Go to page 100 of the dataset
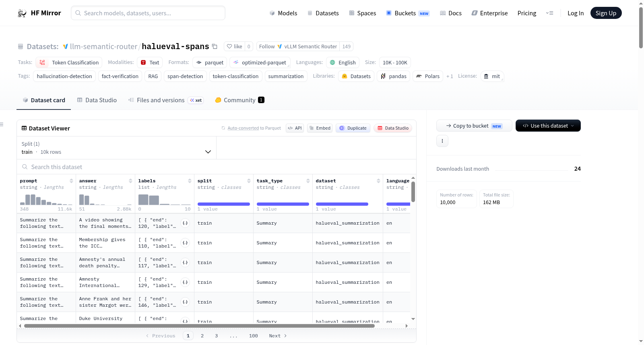The height and width of the screenshot is (345, 644). pos(254,336)
